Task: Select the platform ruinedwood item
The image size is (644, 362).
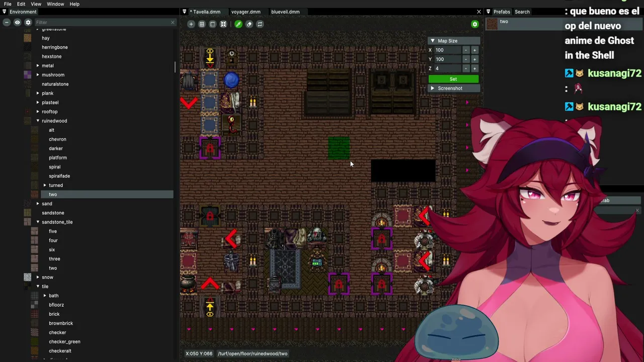Action: point(58,158)
